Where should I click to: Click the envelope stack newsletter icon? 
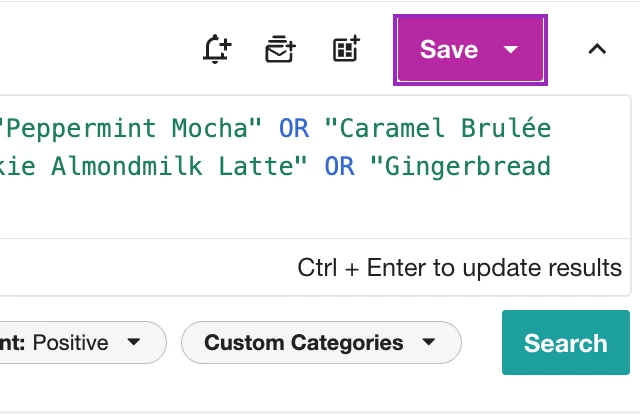point(280,49)
